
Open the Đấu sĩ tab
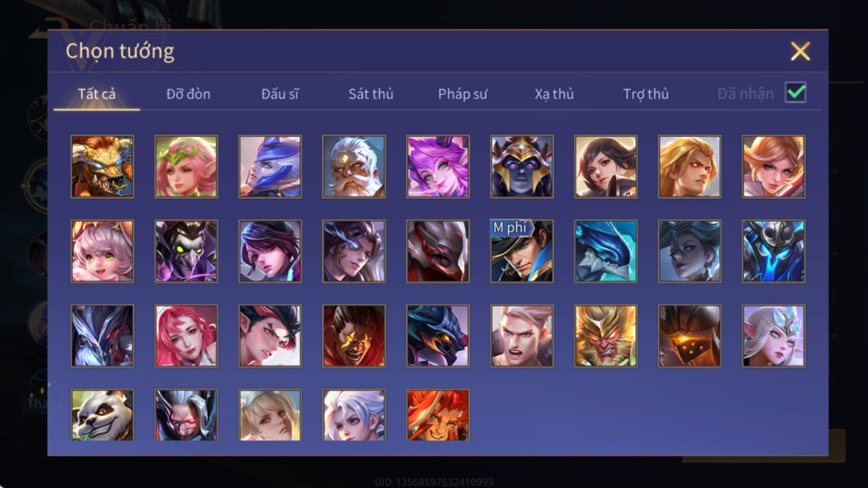tap(280, 94)
